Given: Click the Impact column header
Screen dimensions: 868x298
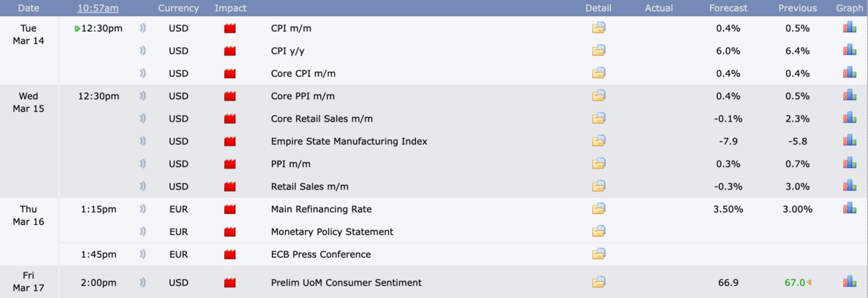Looking at the screenshot, I should [x=231, y=9].
